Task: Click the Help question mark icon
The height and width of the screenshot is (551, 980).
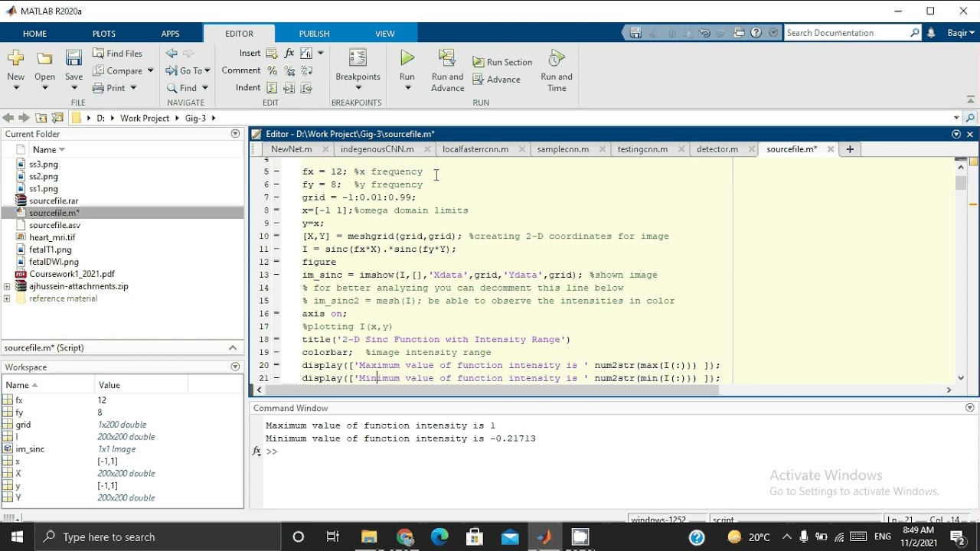Action: [x=756, y=33]
